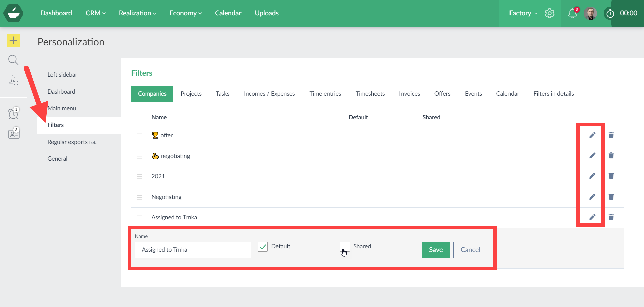This screenshot has height=307, width=644.
Task: Cancel editing the filter
Action: [x=470, y=250]
